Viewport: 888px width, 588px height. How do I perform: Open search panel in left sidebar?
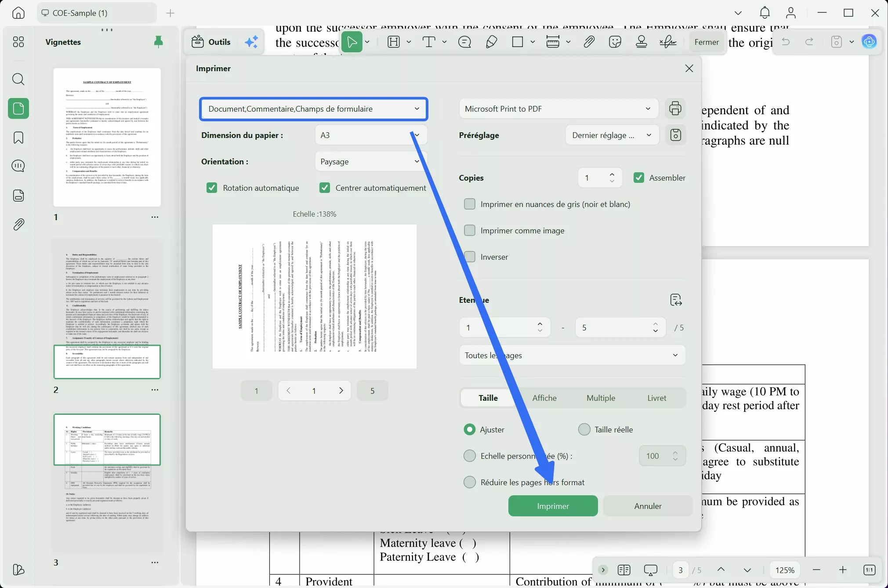18,80
